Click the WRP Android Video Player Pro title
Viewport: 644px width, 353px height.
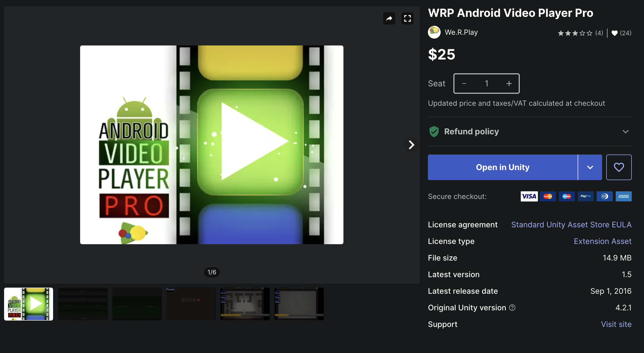coord(511,13)
